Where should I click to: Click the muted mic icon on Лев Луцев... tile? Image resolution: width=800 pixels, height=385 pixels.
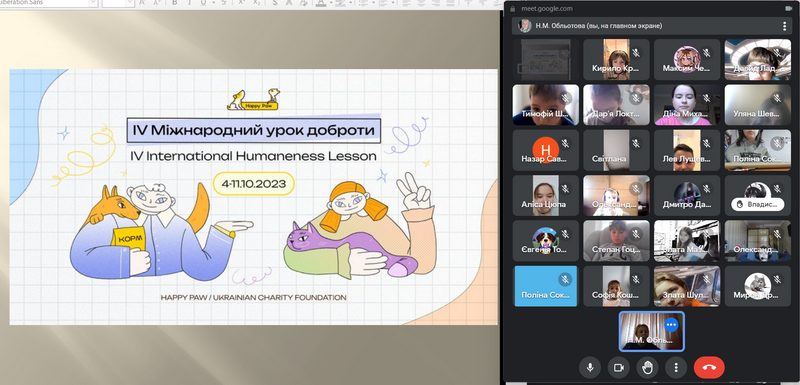click(x=707, y=143)
